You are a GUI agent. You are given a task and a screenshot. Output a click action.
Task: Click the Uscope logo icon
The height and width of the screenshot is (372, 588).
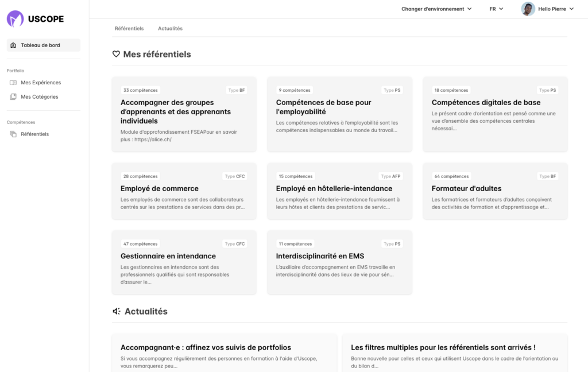click(x=15, y=19)
